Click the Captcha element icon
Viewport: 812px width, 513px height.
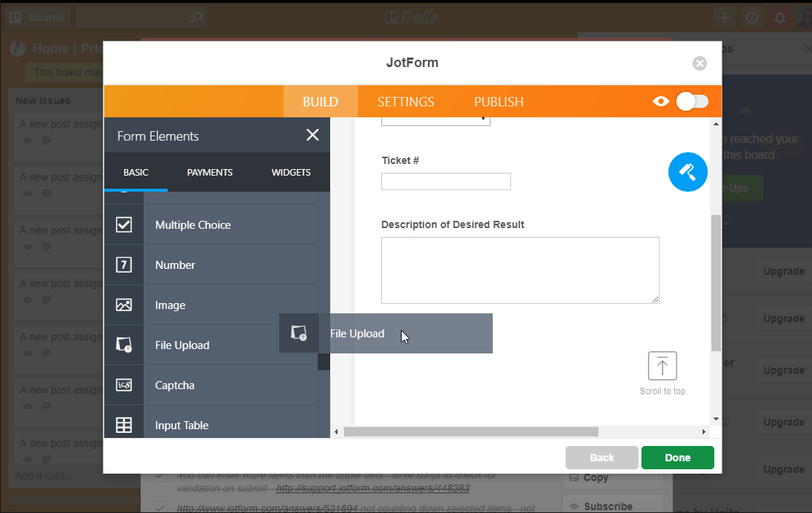(x=124, y=385)
